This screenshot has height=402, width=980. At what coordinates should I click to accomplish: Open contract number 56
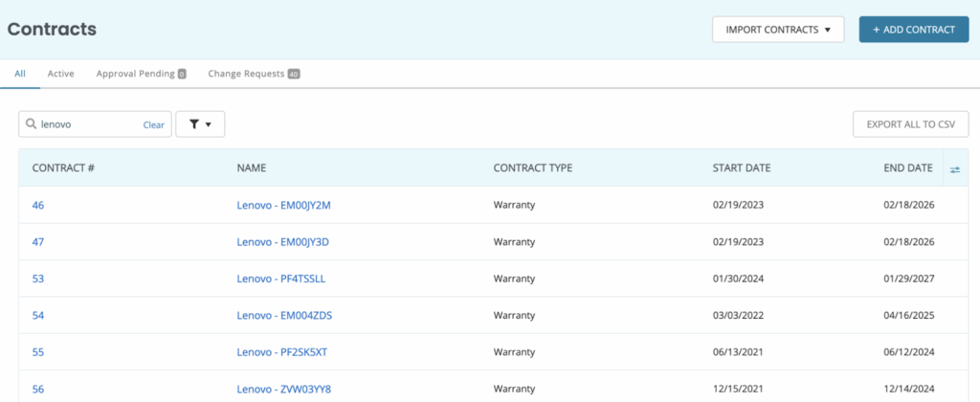coord(38,390)
